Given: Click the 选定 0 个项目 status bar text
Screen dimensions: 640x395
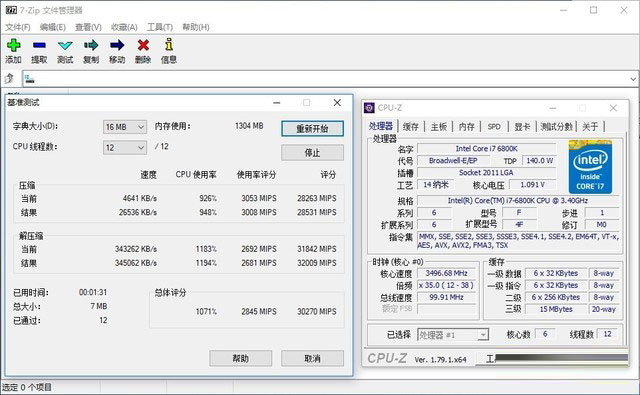Looking at the screenshot, I should [27, 387].
